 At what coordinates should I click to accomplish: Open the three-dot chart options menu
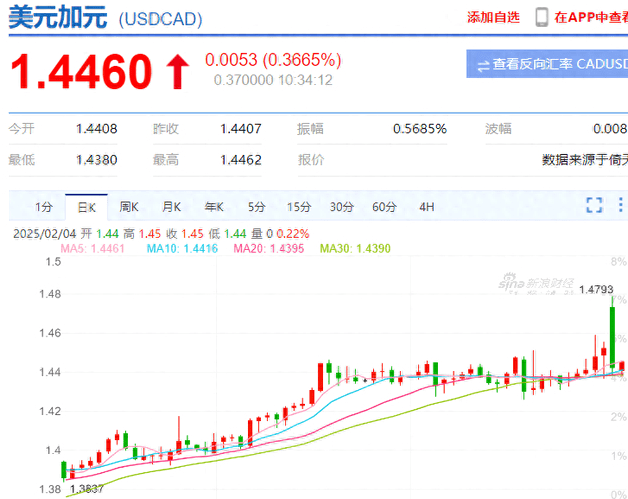tap(620, 205)
